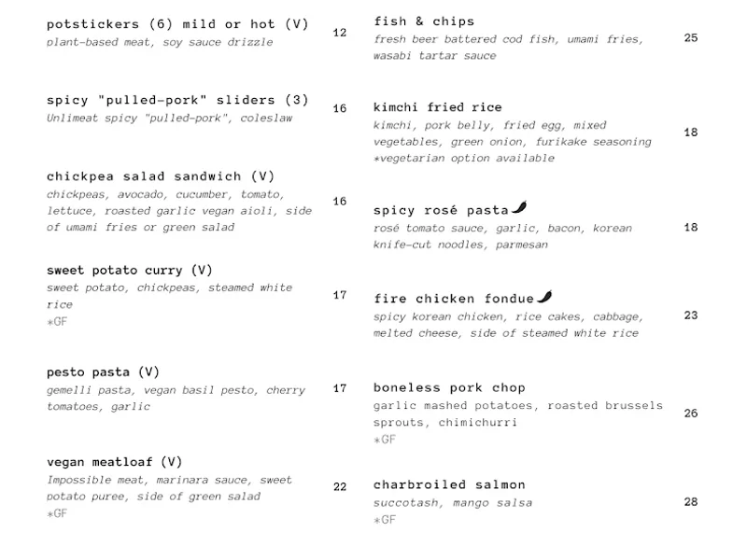Viewport: 747px width, 560px height.
Task: Open the spicy "pulled-pork" sliders item
Action: (x=177, y=101)
